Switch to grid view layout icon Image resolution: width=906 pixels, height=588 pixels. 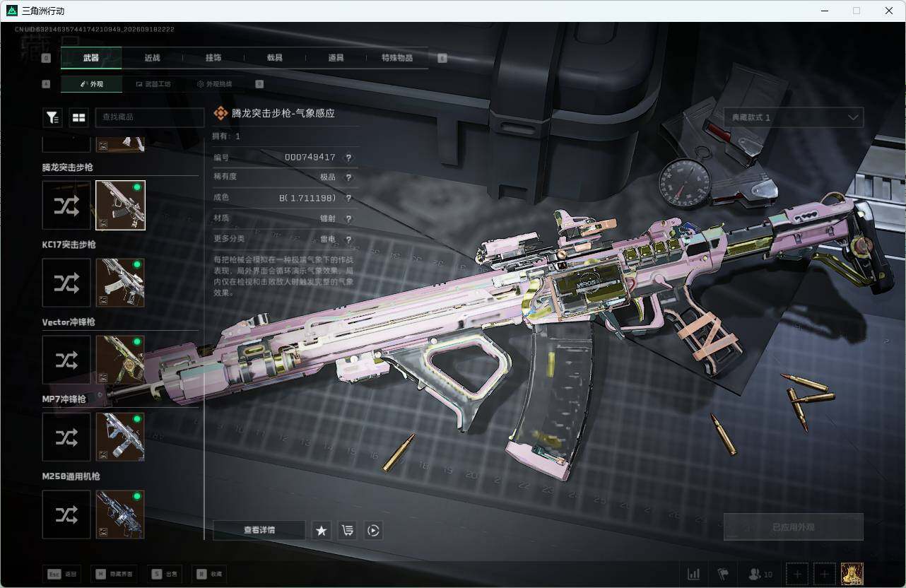78,118
